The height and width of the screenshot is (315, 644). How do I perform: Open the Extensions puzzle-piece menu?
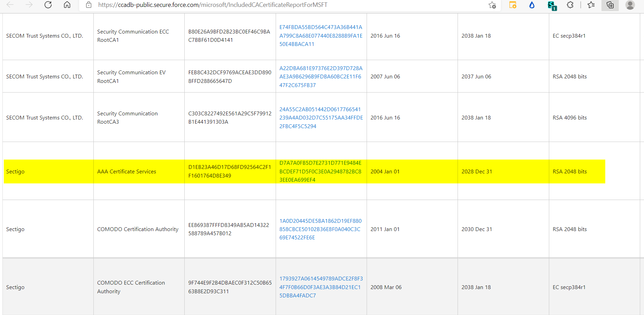pos(570,5)
